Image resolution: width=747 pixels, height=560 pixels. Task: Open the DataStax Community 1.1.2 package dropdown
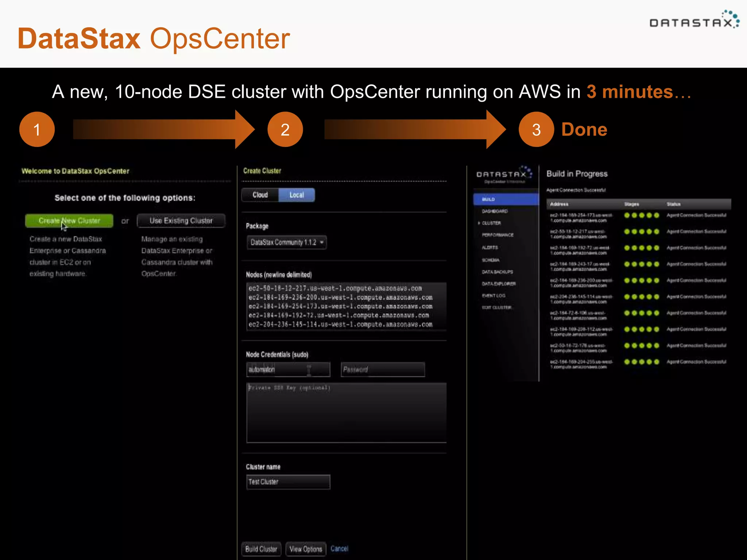[x=287, y=242]
